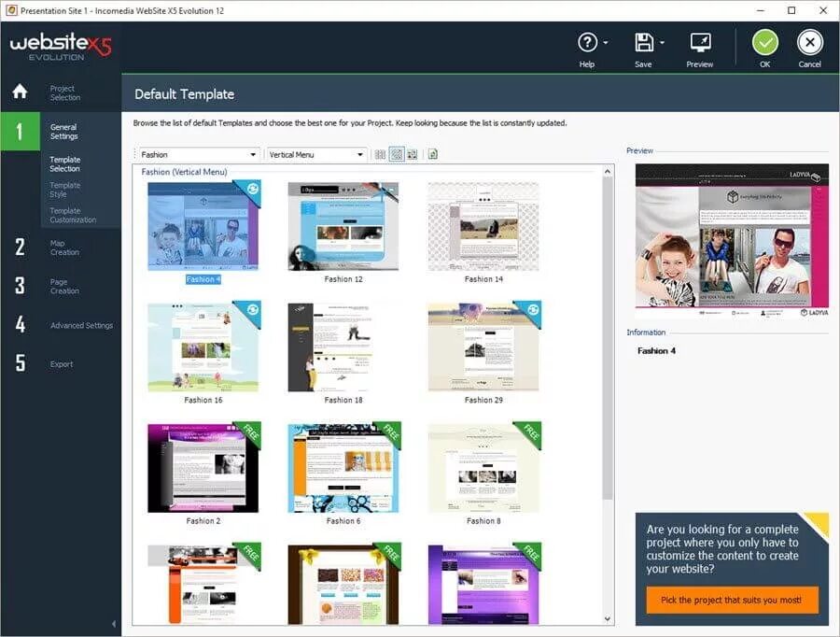Image resolution: width=840 pixels, height=637 pixels.
Task: Switch to medium thumbnails view icon
Action: click(397, 154)
